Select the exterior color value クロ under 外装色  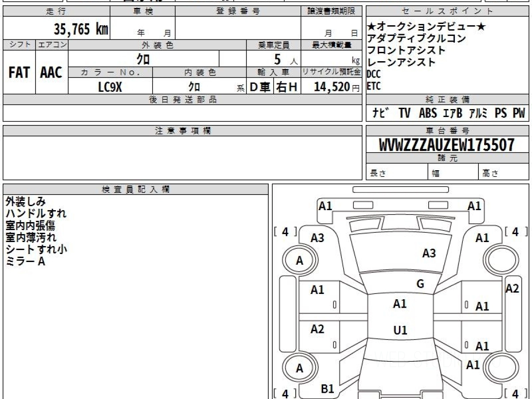point(143,59)
